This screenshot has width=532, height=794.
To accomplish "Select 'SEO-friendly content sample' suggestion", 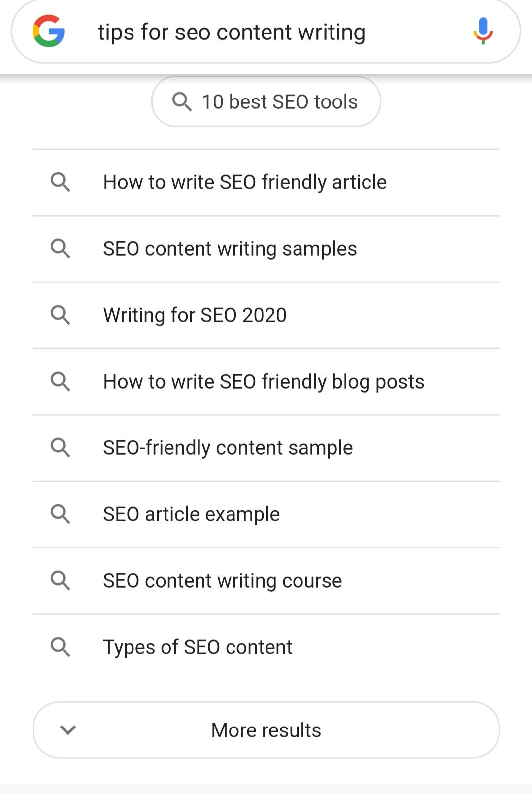I will (x=228, y=448).
